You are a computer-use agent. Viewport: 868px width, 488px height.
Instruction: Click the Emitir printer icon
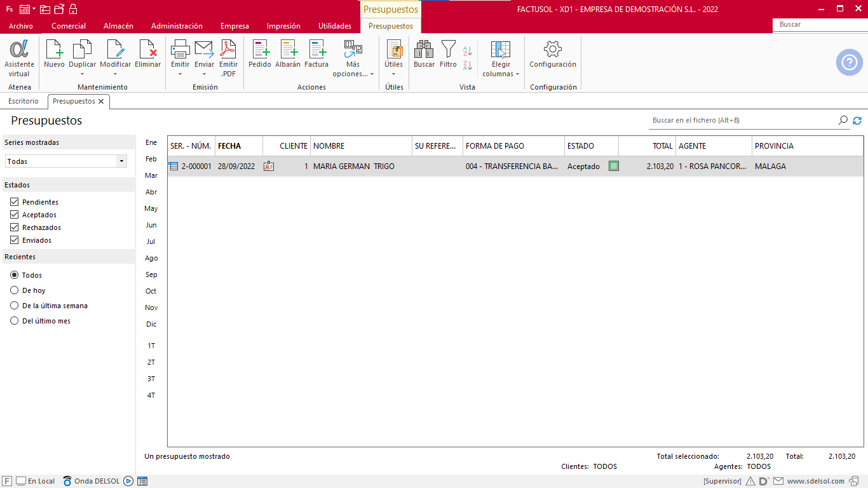180,50
